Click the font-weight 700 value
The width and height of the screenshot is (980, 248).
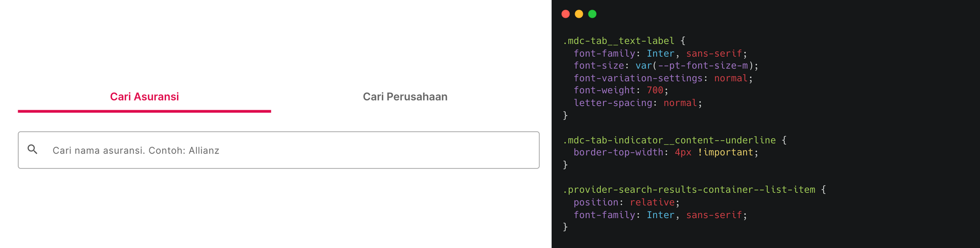[x=655, y=90]
